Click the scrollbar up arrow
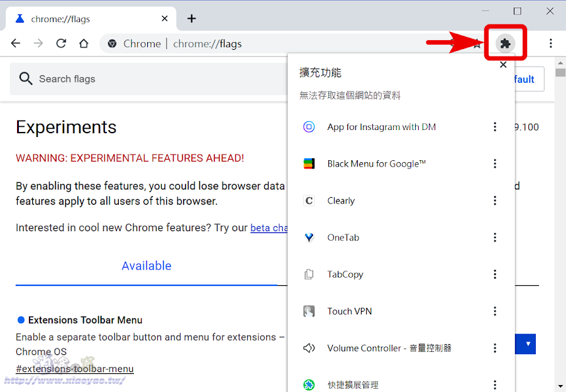 pos(560,62)
